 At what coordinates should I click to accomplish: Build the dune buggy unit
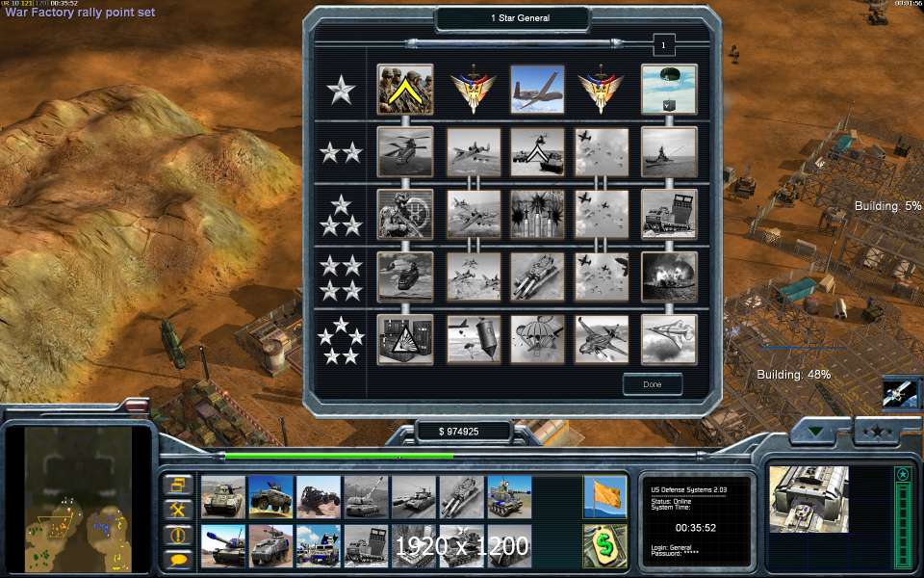pyautogui.click(x=319, y=497)
